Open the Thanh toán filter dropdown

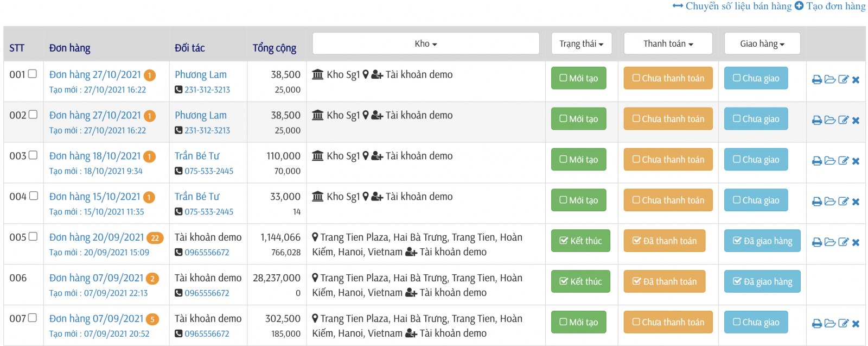point(668,43)
